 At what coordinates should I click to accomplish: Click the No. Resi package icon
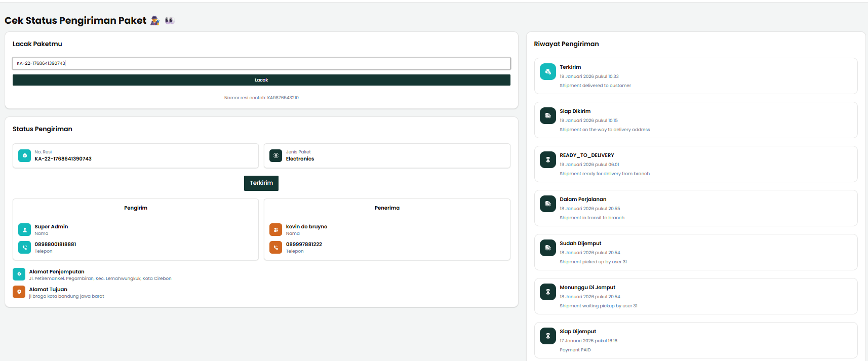[24, 155]
